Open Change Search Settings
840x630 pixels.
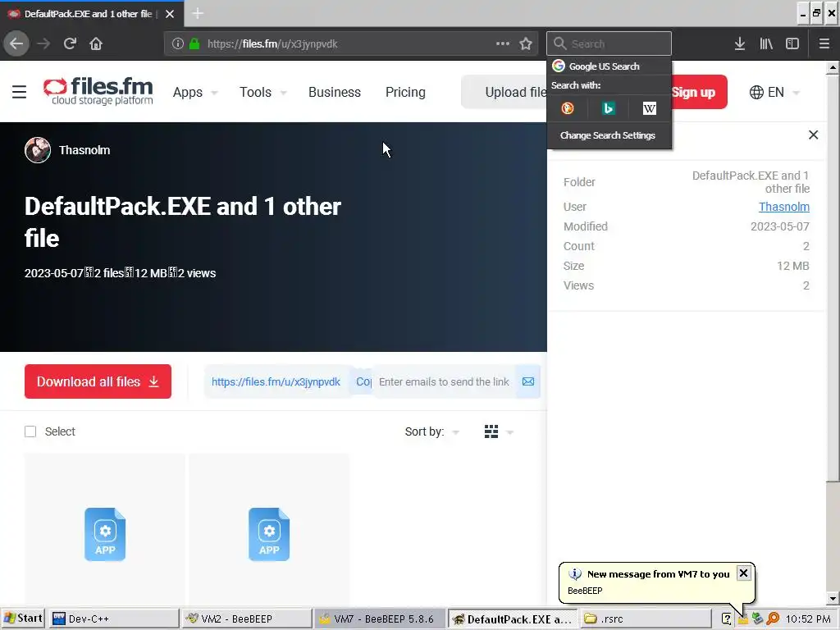click(x=608, y=135)
